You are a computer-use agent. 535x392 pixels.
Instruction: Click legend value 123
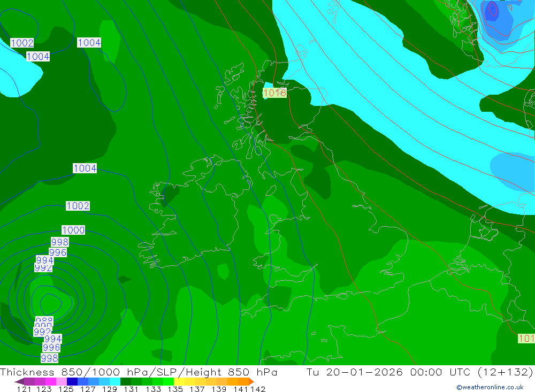pyautogui.click(x=44, y=389)
